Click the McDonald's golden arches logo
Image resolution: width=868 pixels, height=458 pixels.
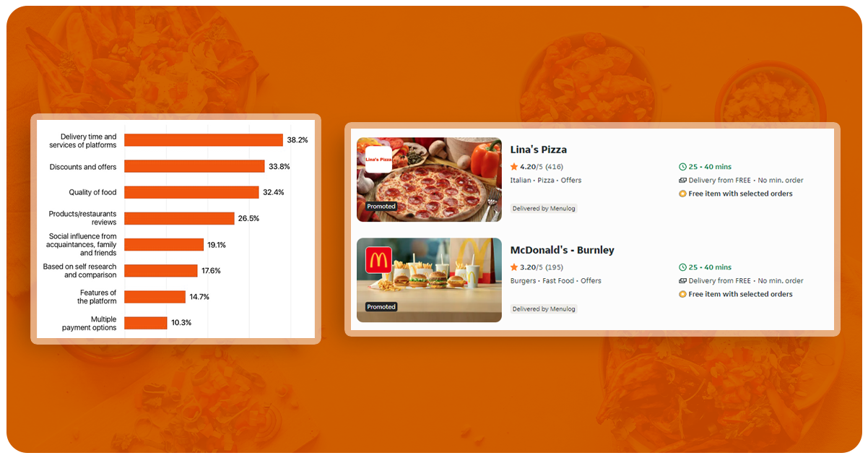tap(378, 260)
